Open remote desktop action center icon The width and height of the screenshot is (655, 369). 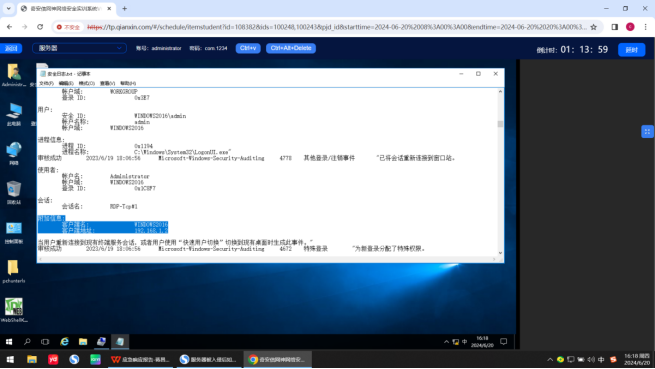click(504, 342)
